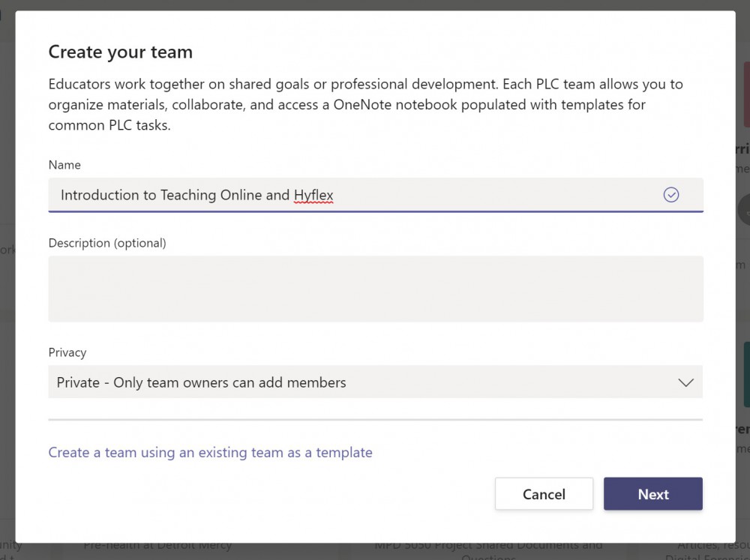750x560 pixels.
Task: Click the validation checkmark in the Name field
Action: pyautogui.click(x=671, y=194)
